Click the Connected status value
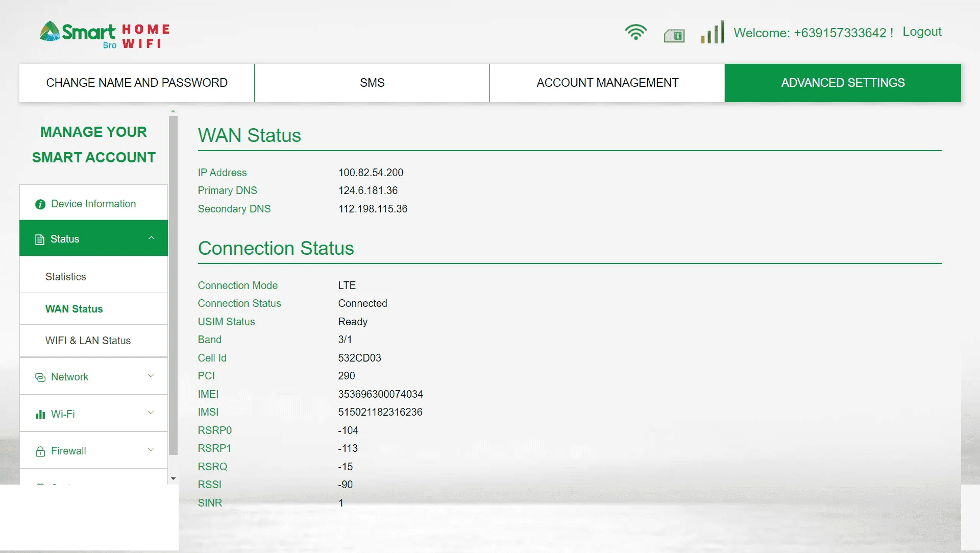 pos(362,303)
